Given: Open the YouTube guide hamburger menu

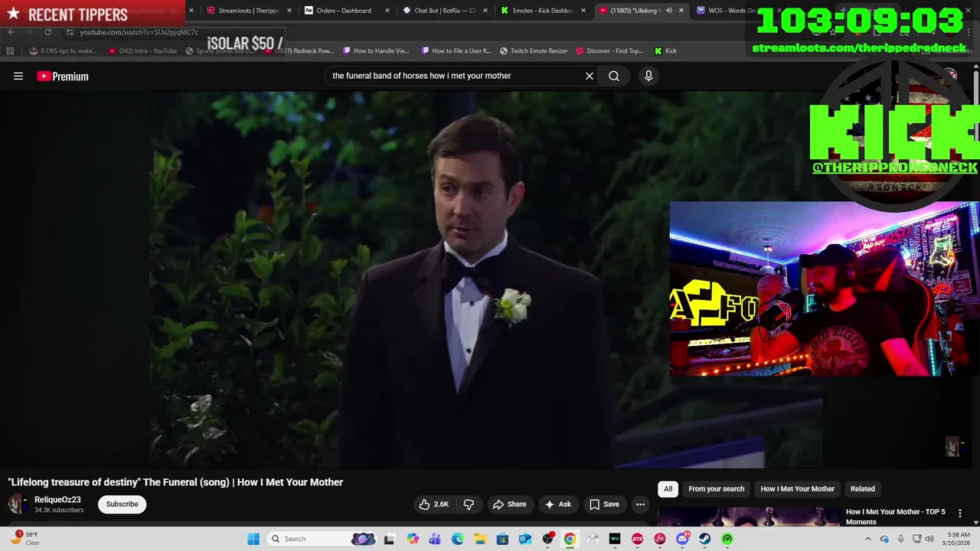Looking at the screenshot, I should click(x=18, y=76).
